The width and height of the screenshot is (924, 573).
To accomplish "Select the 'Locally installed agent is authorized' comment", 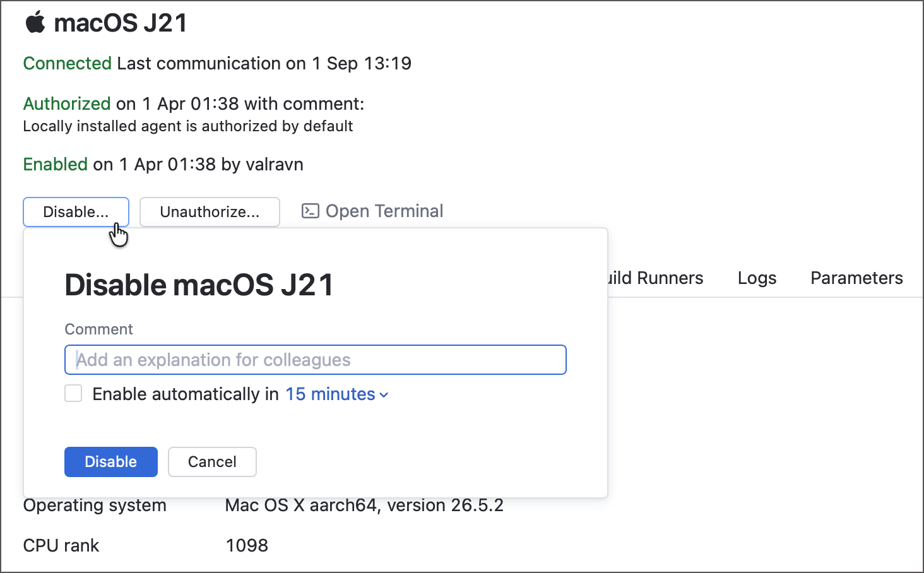I will click(188, 126).
